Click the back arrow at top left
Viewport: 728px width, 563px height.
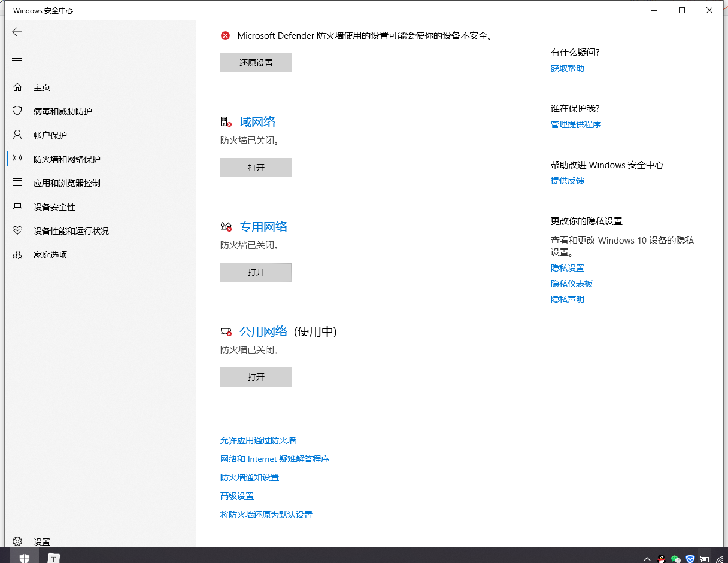coord(16,32)
